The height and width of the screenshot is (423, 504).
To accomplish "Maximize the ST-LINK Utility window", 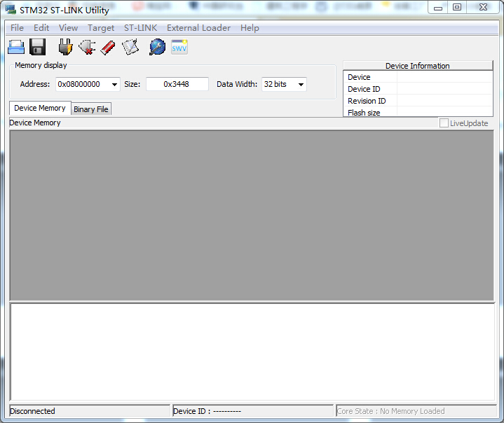I will pyautogui.click(x=457, y=8).
